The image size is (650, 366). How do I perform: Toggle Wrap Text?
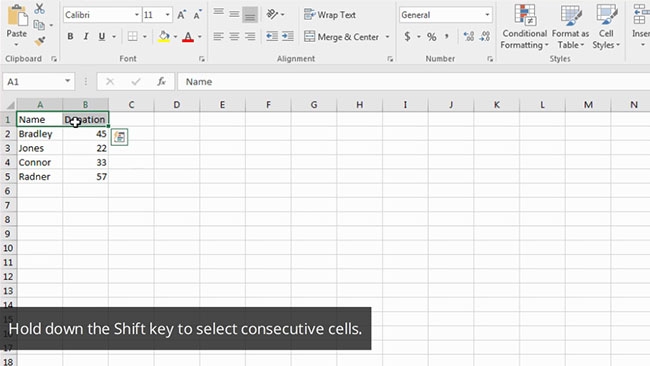[x=330, y=15]
